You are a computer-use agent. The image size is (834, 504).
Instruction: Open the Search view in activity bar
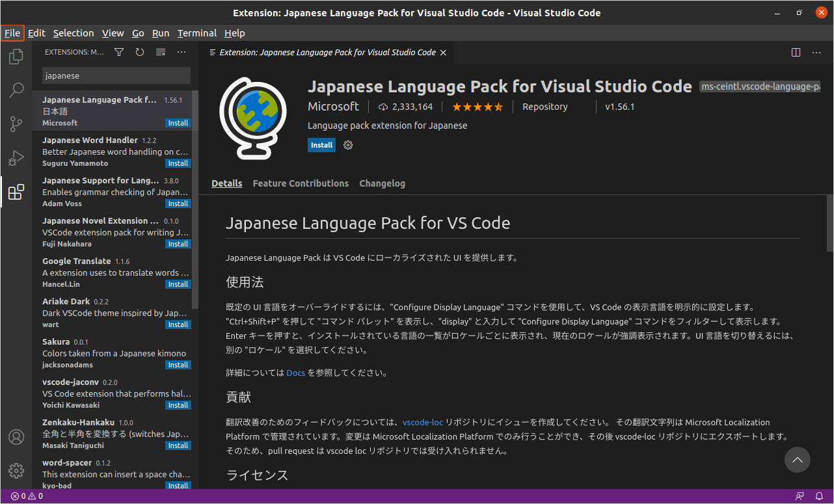[x=16, y=90]
